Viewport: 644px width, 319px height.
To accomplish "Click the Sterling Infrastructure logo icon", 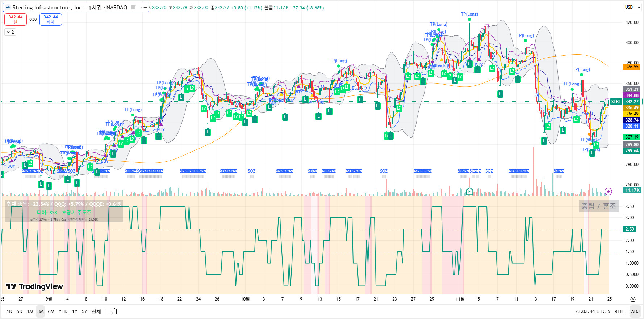I will pyautogui.click(x=8, y=7).
